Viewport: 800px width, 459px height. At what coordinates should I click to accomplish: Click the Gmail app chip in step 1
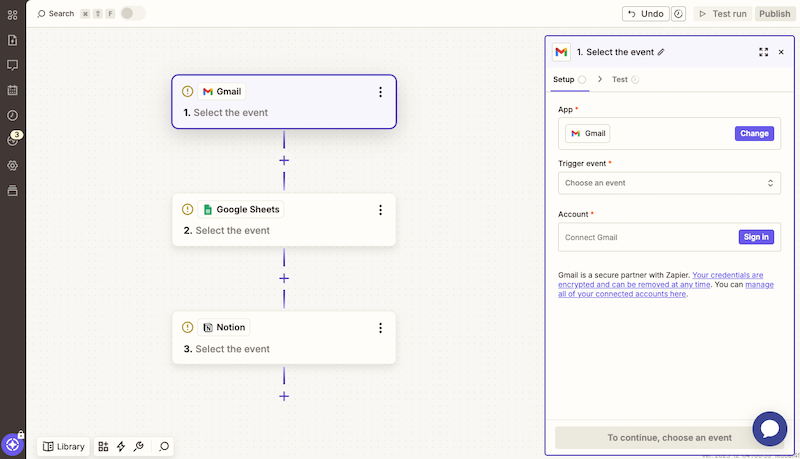coord(222,91)
